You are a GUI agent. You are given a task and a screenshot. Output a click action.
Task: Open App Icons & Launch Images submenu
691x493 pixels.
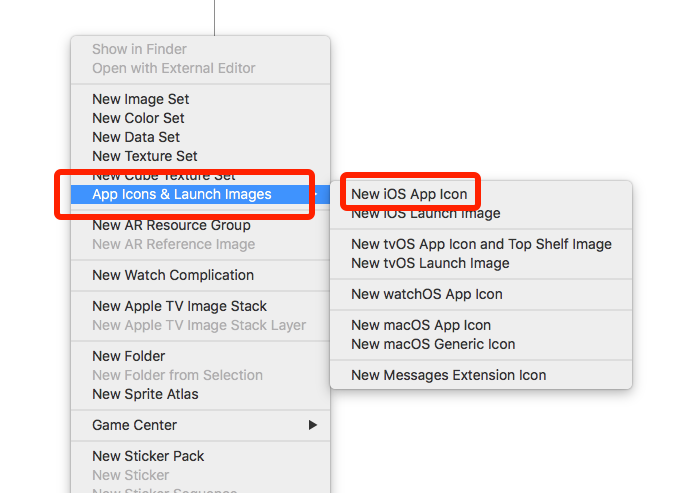coord(201,194)
